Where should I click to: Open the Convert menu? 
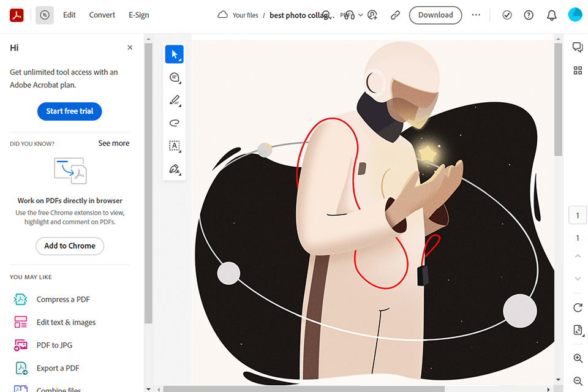click(102, 15)
